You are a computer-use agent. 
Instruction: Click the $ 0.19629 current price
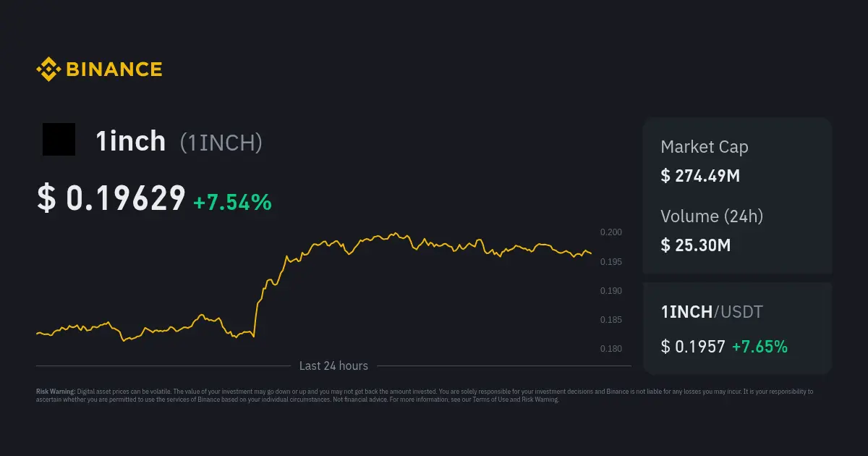click(111, 198)
